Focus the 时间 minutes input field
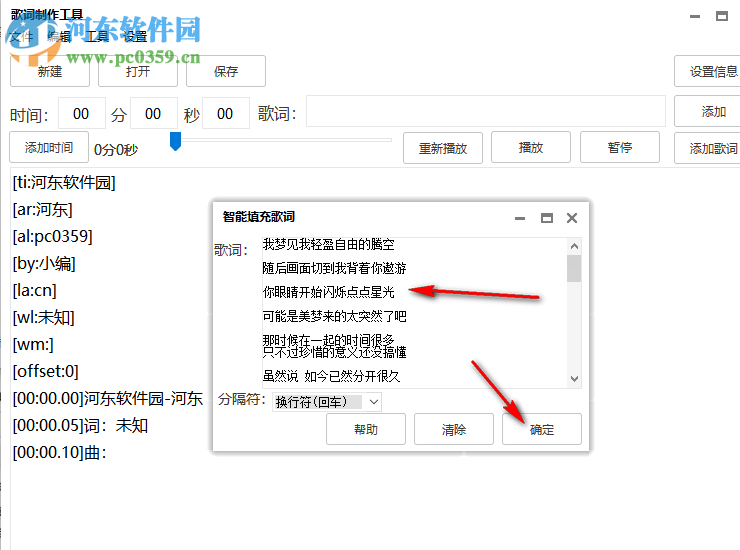Image resolution: width=740 pixels, height=550 pixels. pos(82,113)
